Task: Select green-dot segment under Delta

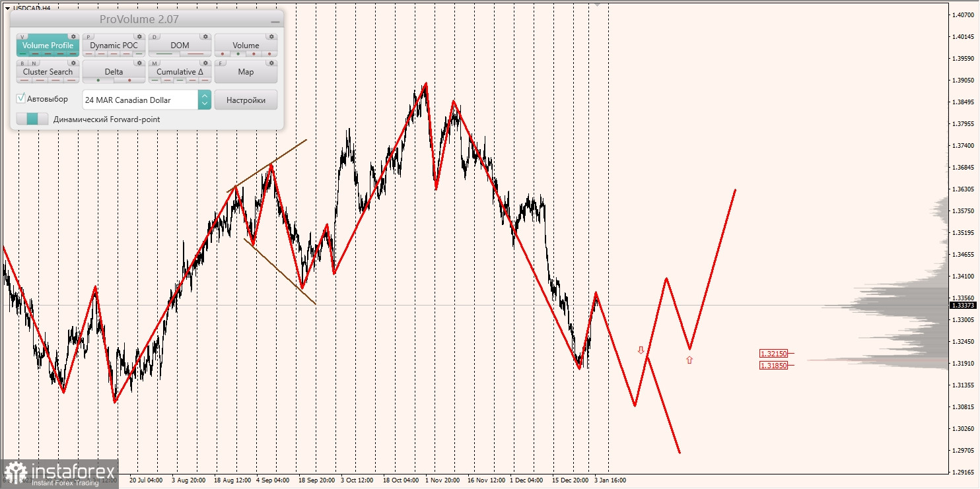Action: (98, 81)
